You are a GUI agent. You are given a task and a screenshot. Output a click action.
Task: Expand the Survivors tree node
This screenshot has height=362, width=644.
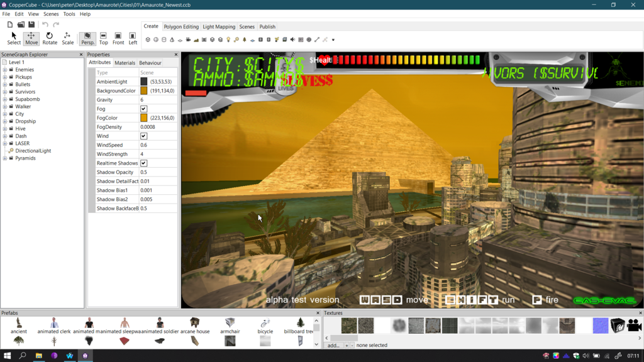5,92
